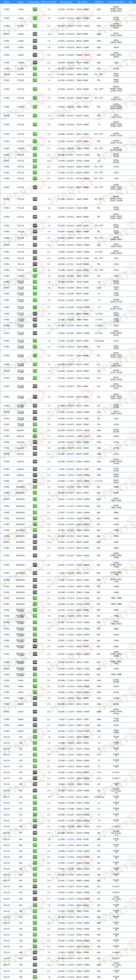Viewport: 136px width, 980px height.
Task: Click FORD cell in the KUGA row
Action: 7,481
